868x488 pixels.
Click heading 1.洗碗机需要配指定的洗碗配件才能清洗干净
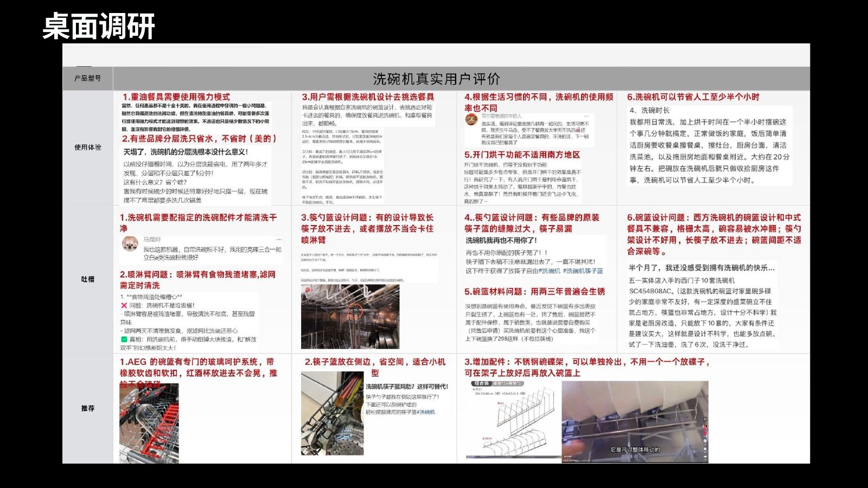click(199, 223)
